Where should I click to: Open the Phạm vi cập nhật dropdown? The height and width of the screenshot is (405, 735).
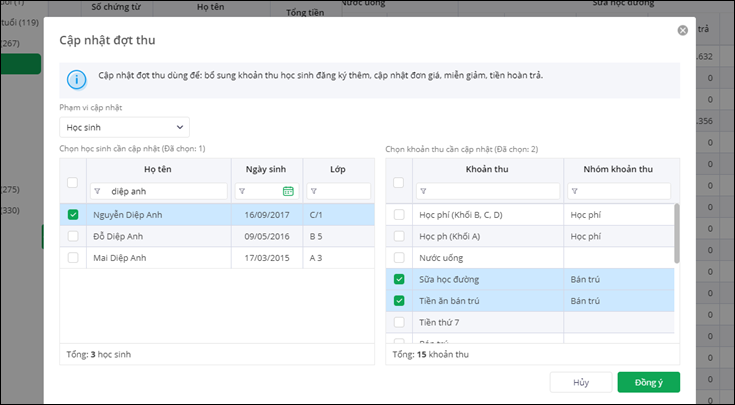point(123,127)
